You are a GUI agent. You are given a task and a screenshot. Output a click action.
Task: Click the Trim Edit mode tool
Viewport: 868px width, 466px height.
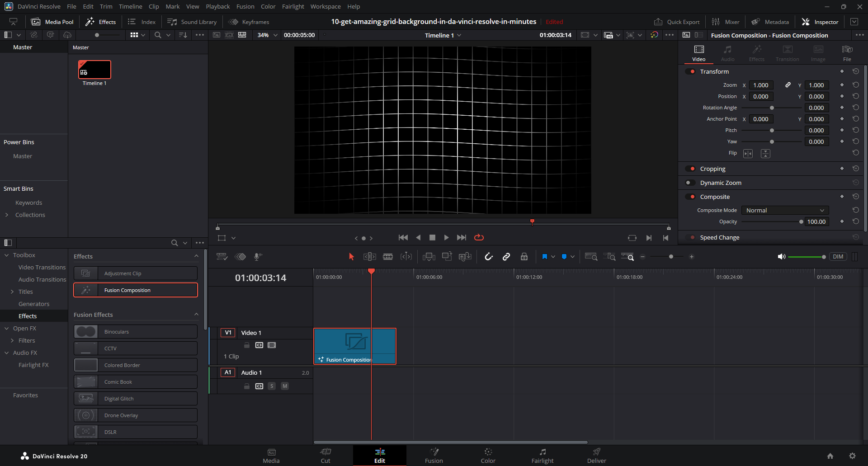pyautogui.click(x=369, y=257)
